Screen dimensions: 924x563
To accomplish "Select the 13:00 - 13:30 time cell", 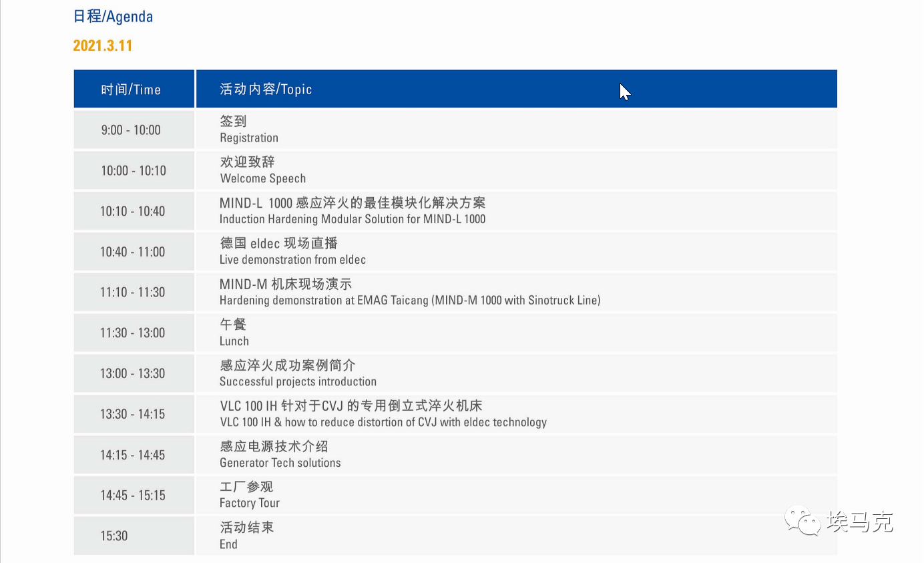I will (134, 373).
